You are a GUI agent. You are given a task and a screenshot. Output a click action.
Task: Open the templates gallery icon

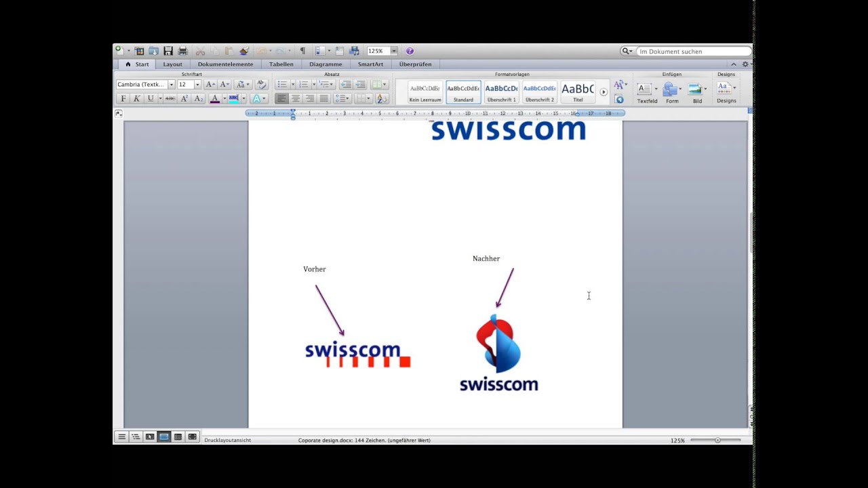139,51
